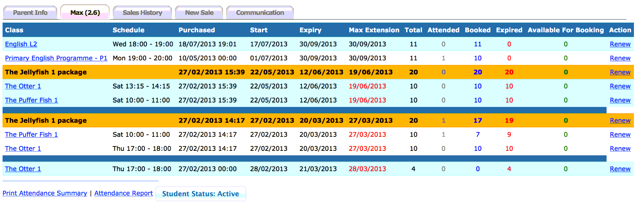Click schedule 'Sat 13:15 - 14:15'
Screen dimensions: 644x206
click(141, 86)
